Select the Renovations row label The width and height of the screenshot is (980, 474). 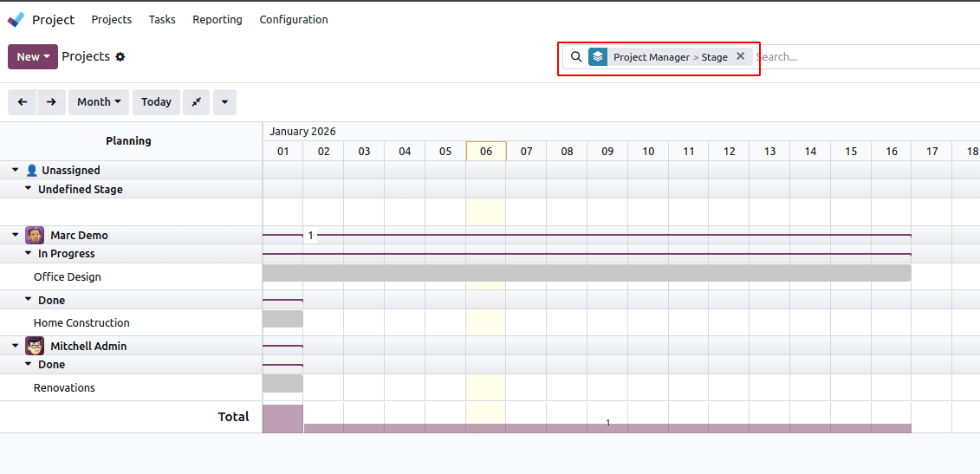tap(64, 387)
